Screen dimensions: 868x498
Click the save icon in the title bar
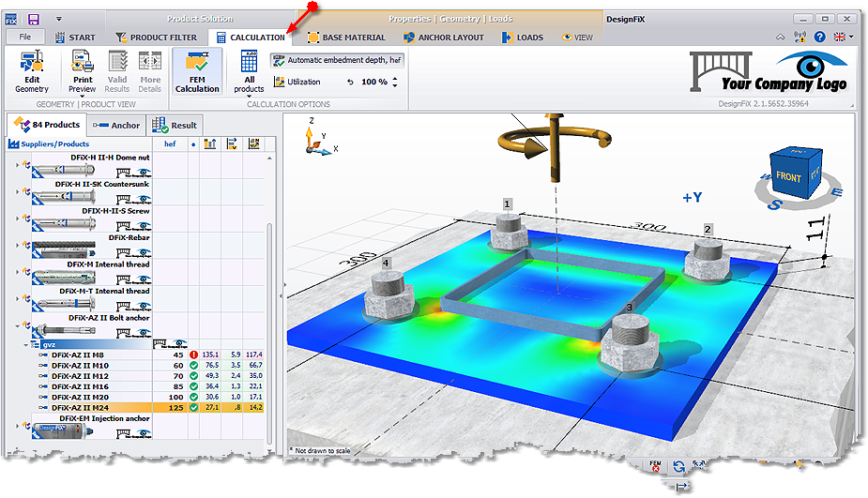coord(34,20)
